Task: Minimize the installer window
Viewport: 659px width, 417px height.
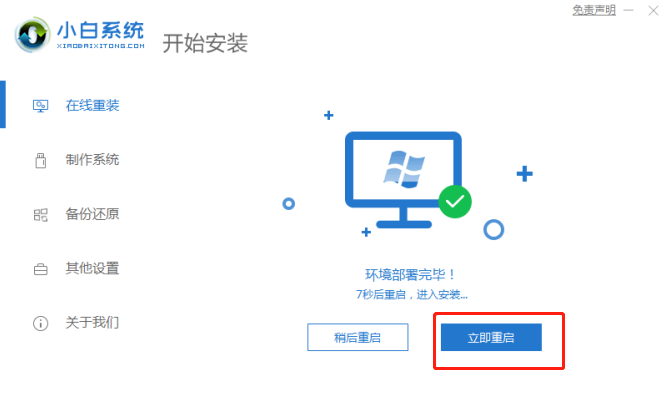Action: tap(628, 10)
